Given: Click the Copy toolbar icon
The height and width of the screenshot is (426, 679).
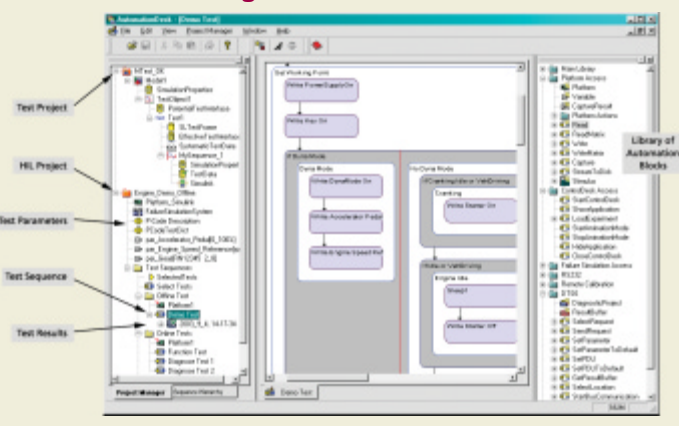Looking at the screenshot, I should coord(177,45).
